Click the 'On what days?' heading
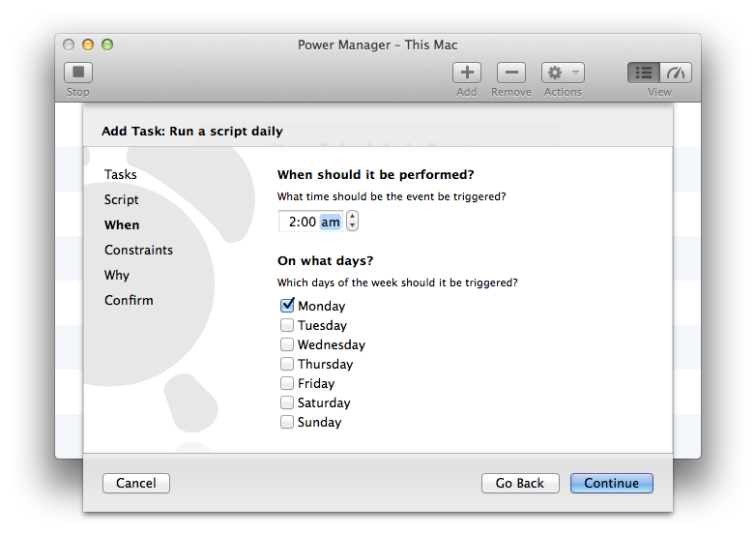The height and width of the screenshot is (535, 756). (x=326, y=261)
